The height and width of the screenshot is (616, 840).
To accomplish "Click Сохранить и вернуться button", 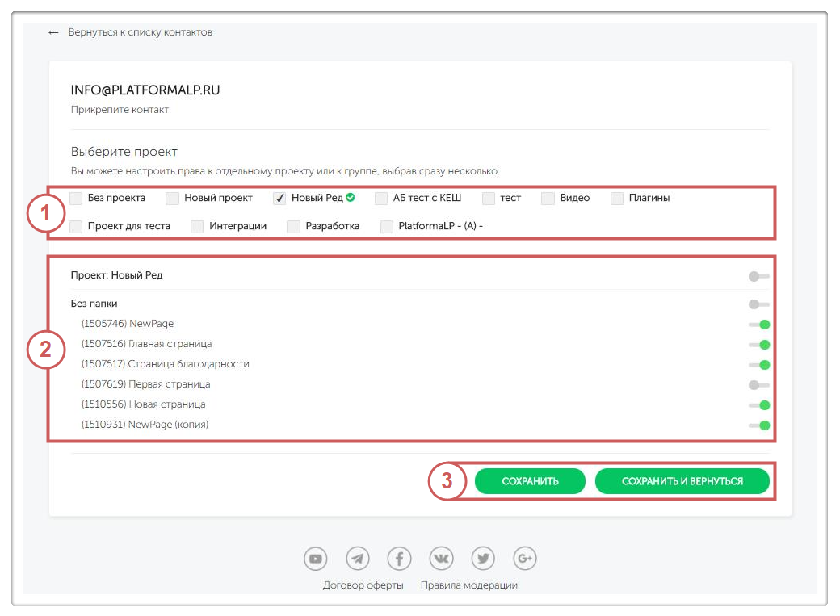I will click(682, 481).
